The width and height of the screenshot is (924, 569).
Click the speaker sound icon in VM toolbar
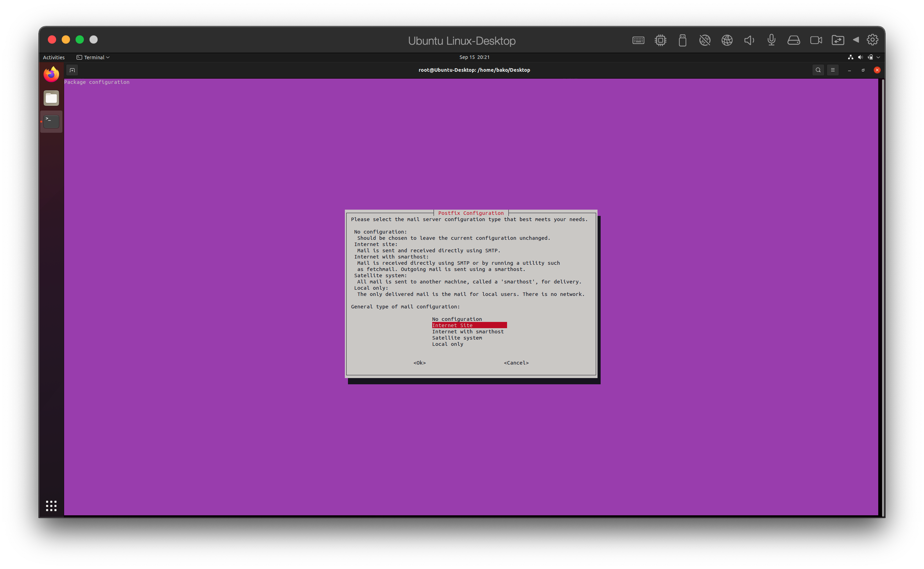click(x=749, y=40)
